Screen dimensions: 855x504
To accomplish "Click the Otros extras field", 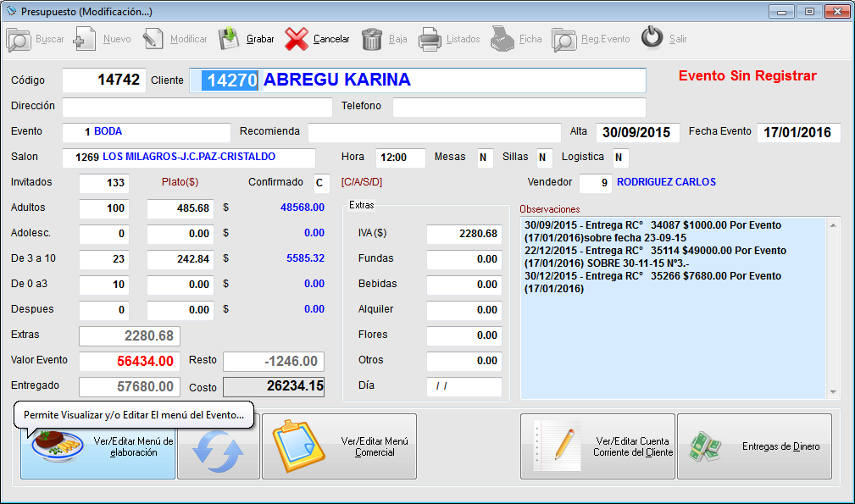I will point(464,361).
